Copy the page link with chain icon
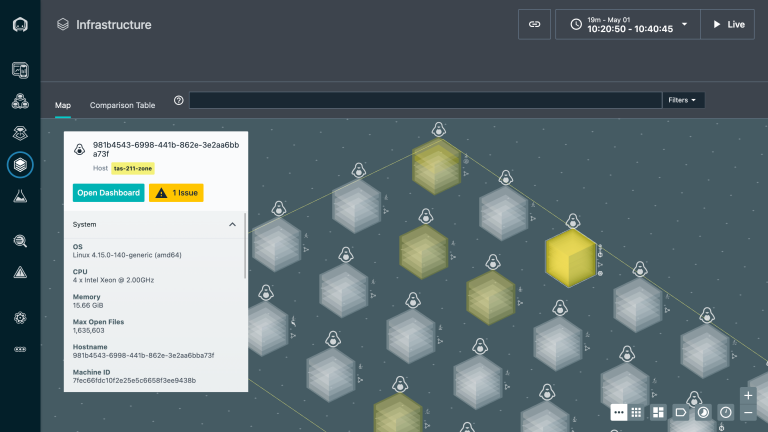The height and width of the screenshot is (432, 768). point(534,24)
